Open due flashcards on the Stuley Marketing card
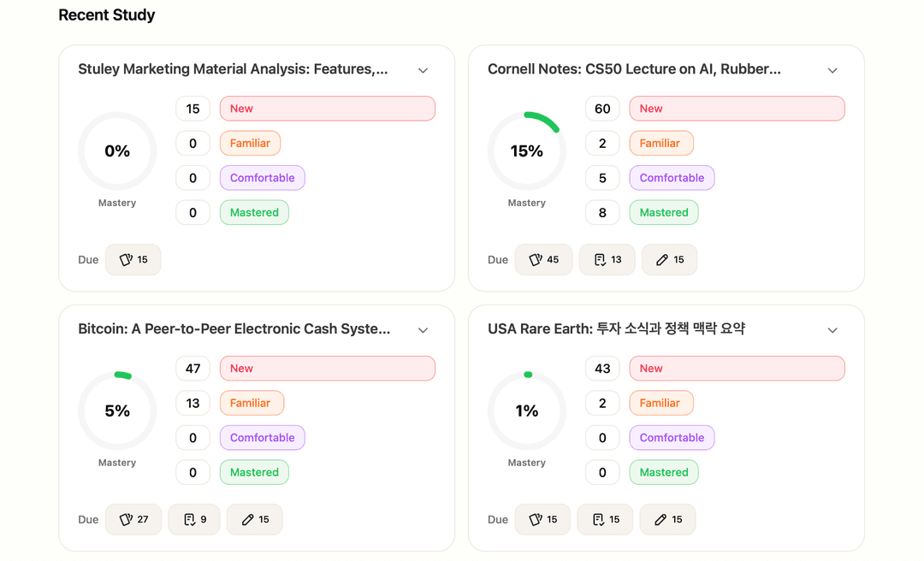The image size is (924, 561). pos(133,259)
